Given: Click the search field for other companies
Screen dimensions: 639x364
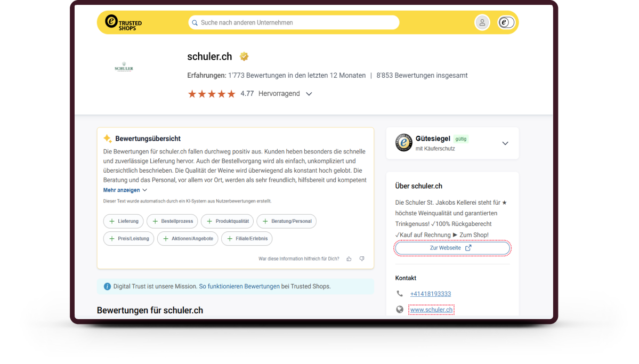Looking at the screenshot, I should coord(294,22).
